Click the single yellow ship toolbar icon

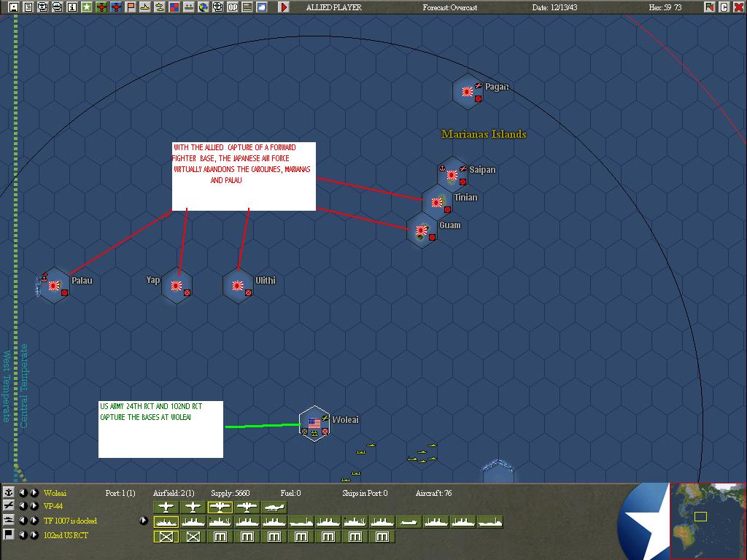pyautogui.click(x=145, y=7)
